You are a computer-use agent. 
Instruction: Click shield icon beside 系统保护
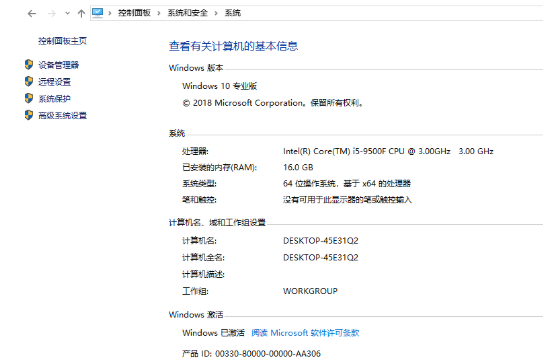pyautogui.click(x=29, y=98)
